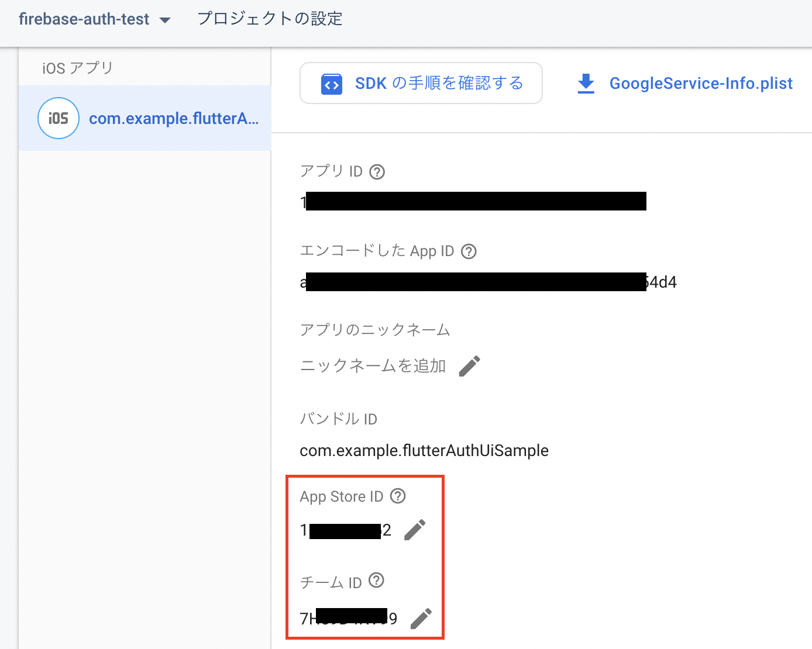The width and height of the screenshot is (812, 649).
Task: Click the iOS アプリ section header
Action: point(77,68)
